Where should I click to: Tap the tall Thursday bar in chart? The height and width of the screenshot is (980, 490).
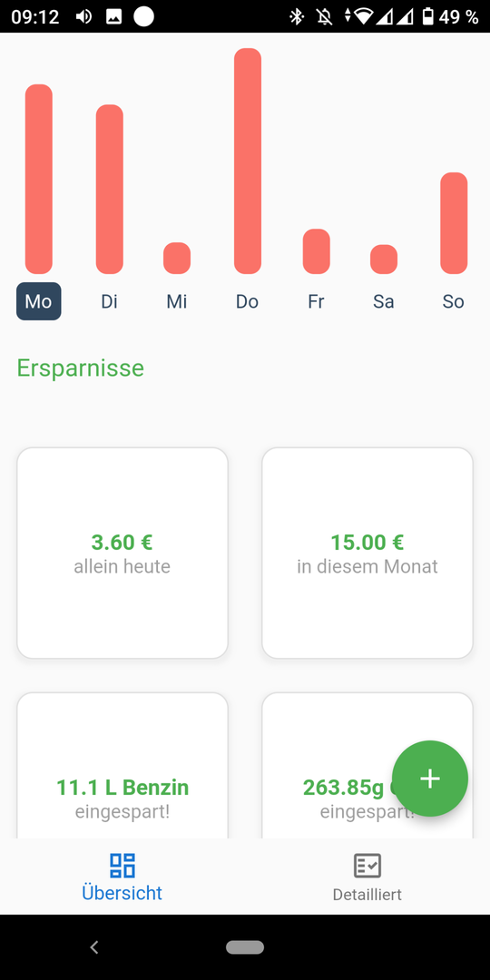pos(248,161)
